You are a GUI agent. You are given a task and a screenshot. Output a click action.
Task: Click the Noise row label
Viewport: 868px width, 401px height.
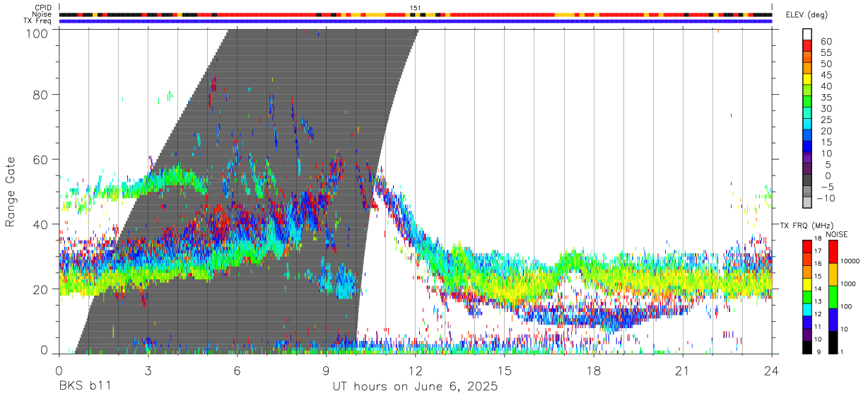click(x=42, y=14)
